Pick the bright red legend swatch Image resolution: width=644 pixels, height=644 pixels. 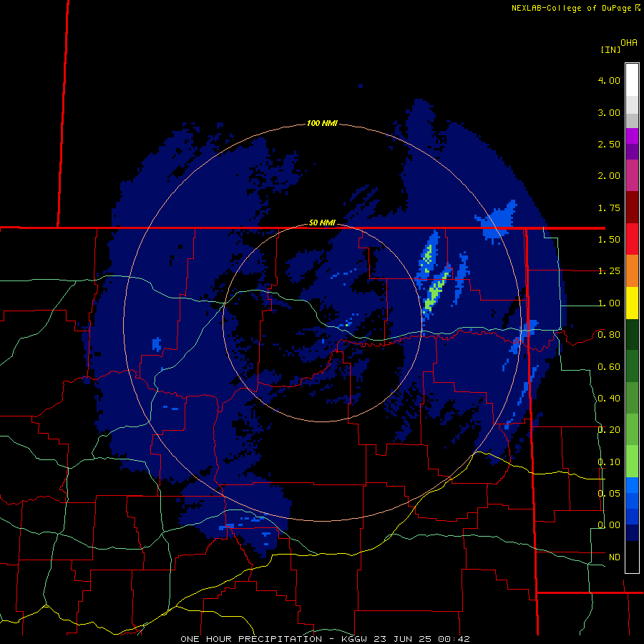(632, 239)
